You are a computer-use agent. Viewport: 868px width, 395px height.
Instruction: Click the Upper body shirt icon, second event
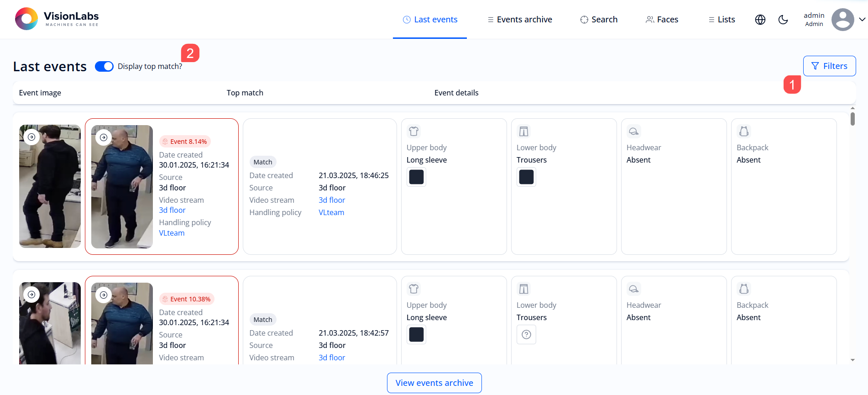pos(413,289)
